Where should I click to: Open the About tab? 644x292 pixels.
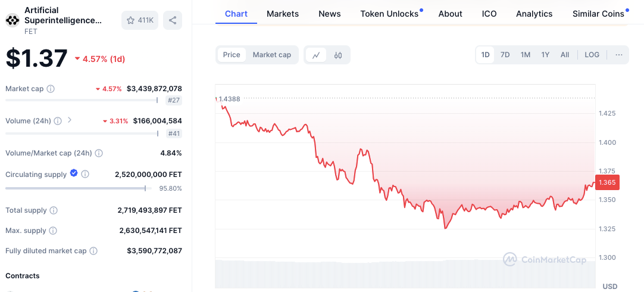tap(450, 14)
